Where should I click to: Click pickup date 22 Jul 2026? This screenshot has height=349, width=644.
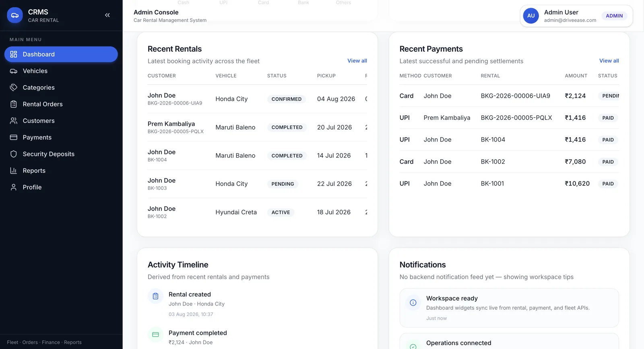tap(334, 184)
